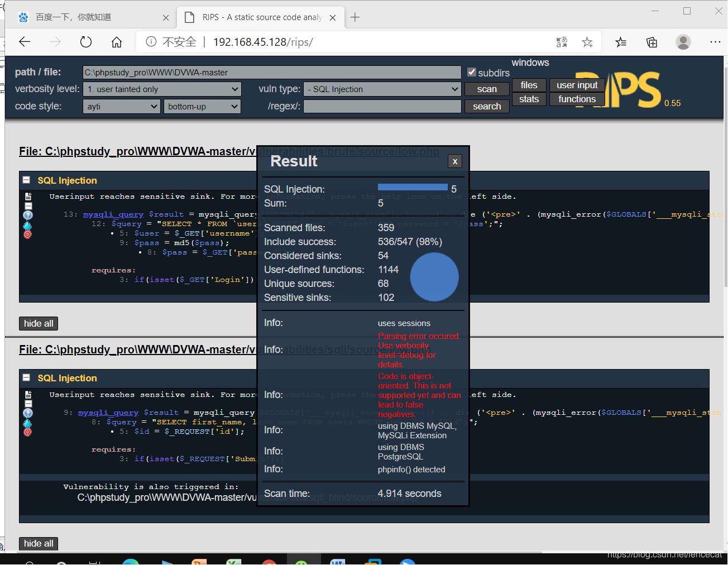Open code style ayti dropdown
Viewport: 728px width, 565px height.
122,107
